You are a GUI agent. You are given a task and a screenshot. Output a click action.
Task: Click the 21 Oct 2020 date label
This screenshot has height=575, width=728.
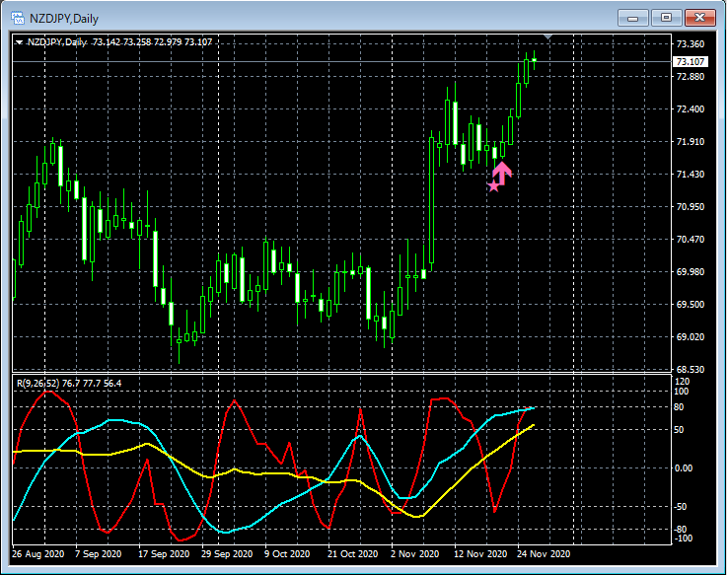point(353,554)
